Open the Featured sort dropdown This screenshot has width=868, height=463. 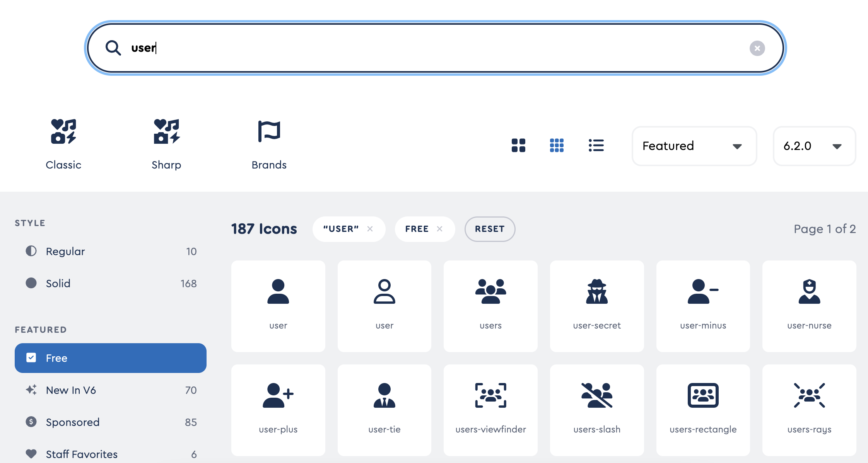point(694,146)
